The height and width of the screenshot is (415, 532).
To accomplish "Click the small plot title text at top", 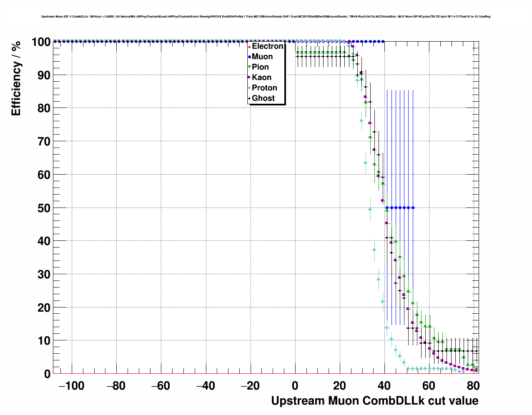I will point(266,17).
